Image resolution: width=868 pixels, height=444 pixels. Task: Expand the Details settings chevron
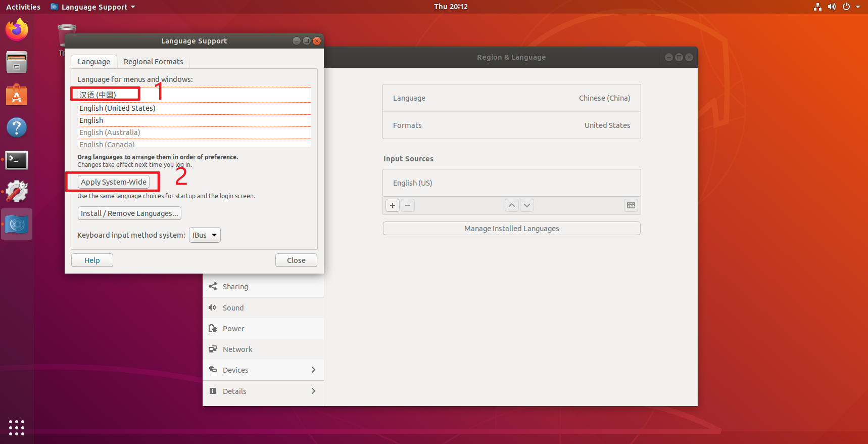(313, 391)
